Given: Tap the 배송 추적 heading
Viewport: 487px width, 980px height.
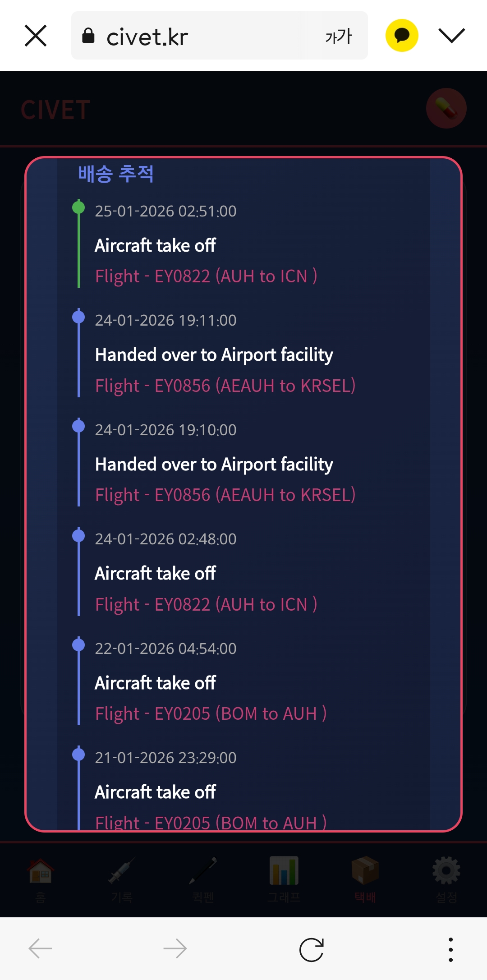Looking at the screenshot, I should click(116, 174).
